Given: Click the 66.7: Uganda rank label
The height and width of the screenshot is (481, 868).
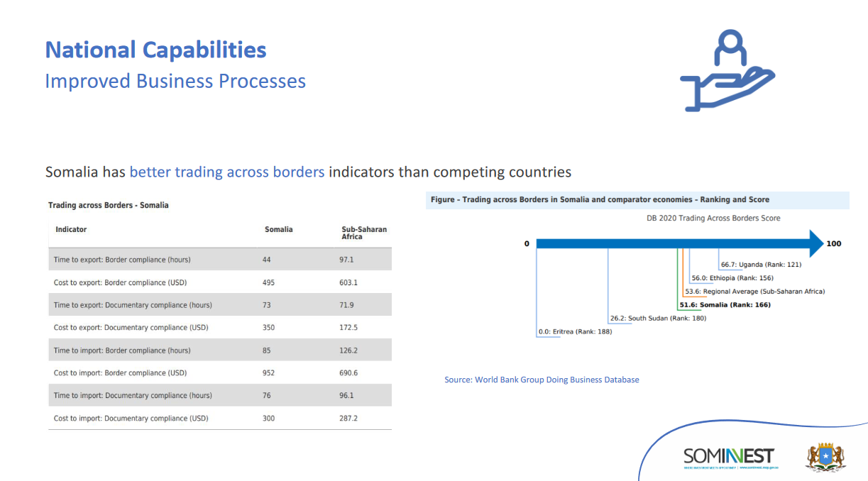Looking at the screenshot, I should (761, 265).
